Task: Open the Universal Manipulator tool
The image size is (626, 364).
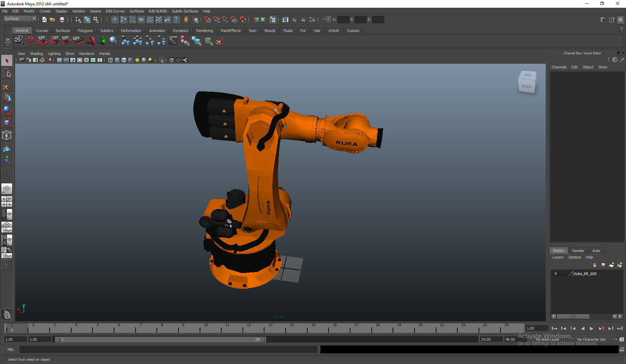Action: [7, 135]
